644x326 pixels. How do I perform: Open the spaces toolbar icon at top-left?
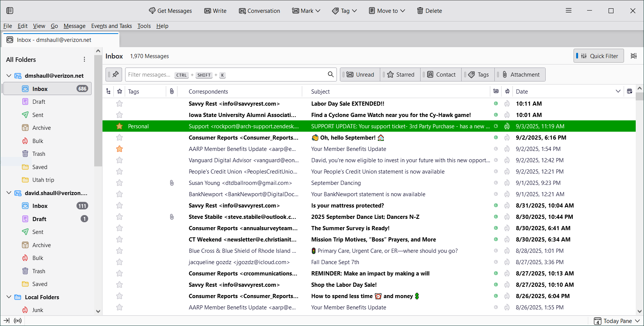click(10, 11)
